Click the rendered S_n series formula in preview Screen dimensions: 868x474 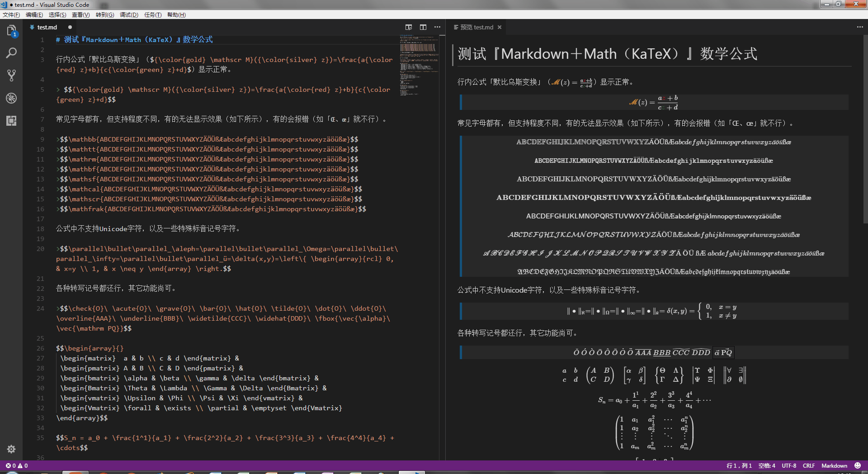(x=654, y=400)
